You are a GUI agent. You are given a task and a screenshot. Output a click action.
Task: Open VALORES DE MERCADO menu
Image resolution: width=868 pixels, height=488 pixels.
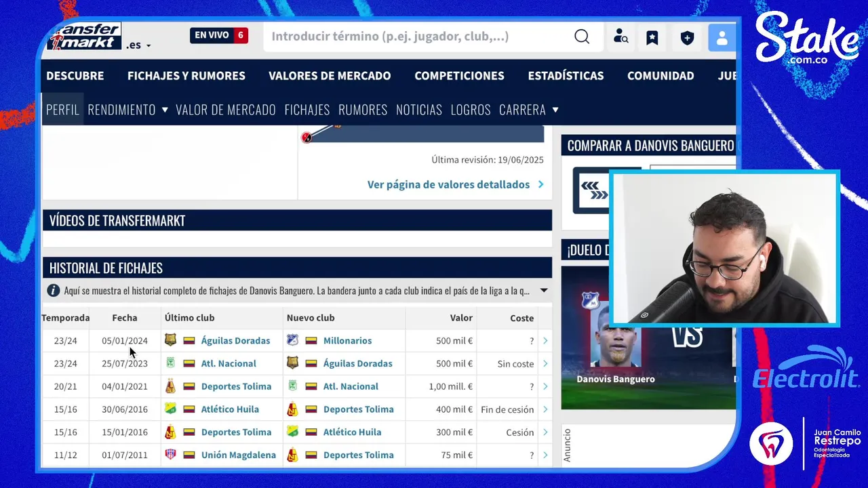pyautogui.click(x=330, y=76)
